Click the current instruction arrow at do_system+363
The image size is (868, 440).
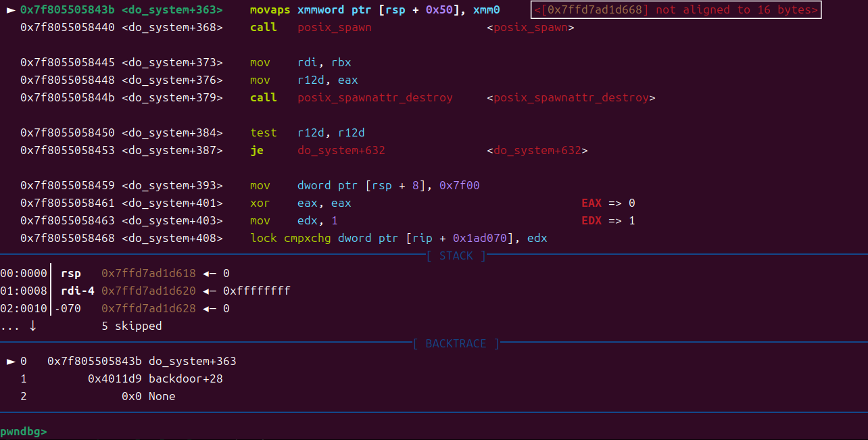(11, 10)
